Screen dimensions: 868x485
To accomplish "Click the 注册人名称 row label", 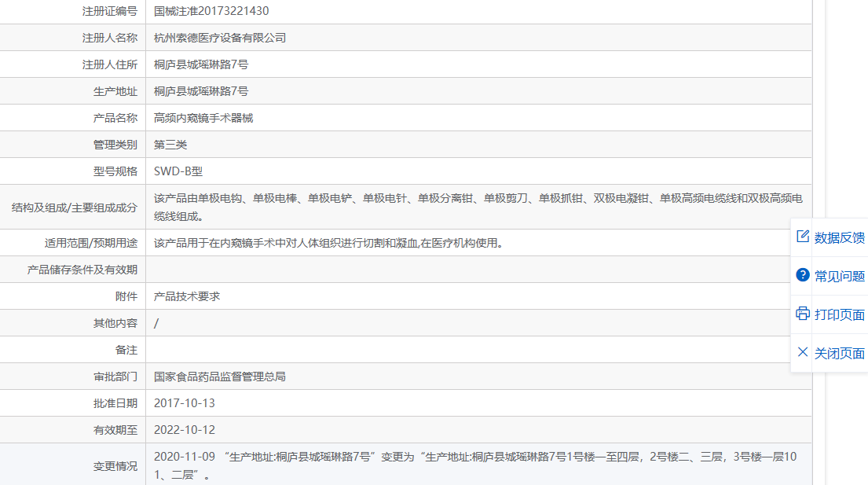I will tap(110, 38).
